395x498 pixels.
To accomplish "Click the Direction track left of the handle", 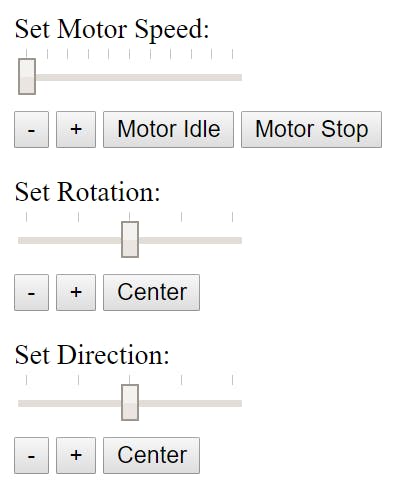I will 70,403.
